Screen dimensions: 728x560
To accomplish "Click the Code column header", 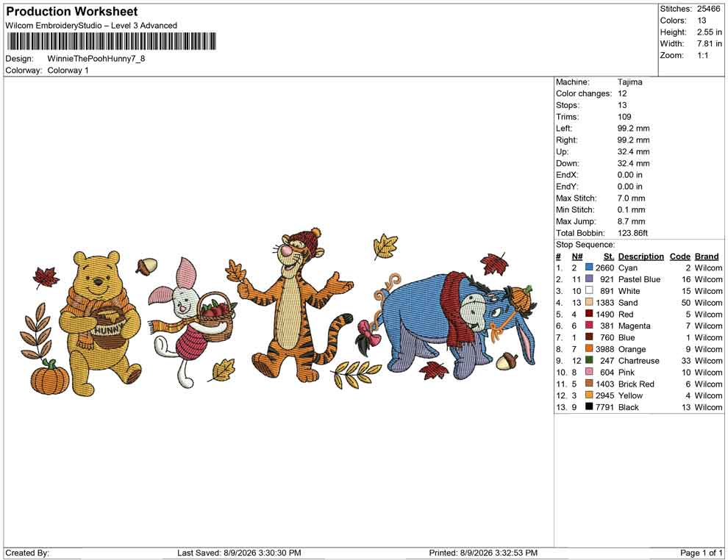I will click(x=679, y=256).
